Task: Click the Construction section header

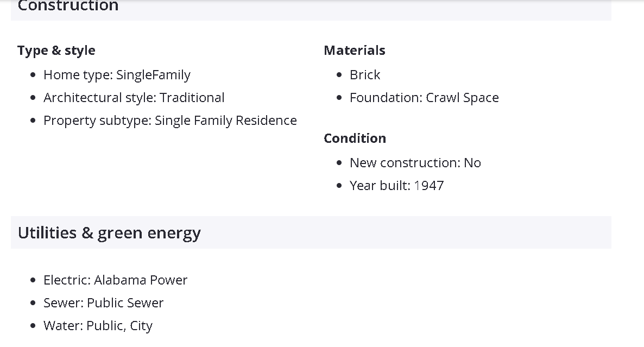Action: click(x=68, y=7)
